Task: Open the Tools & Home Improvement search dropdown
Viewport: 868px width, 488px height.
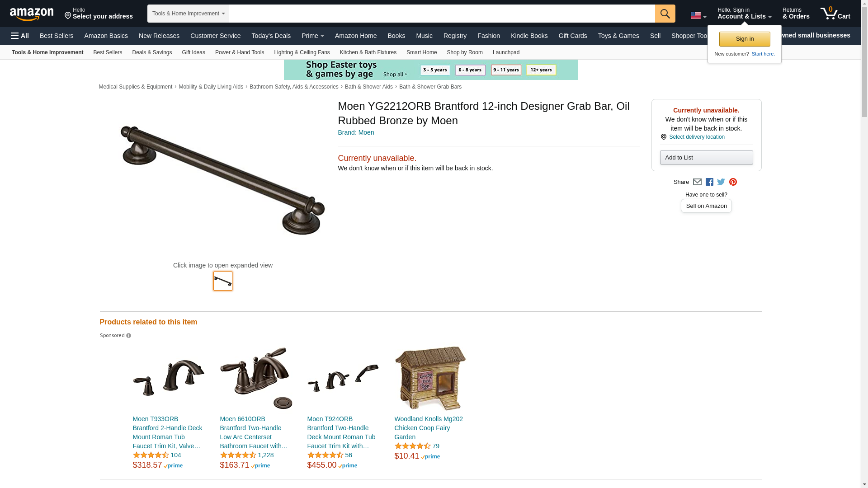Action: point(188,14)
